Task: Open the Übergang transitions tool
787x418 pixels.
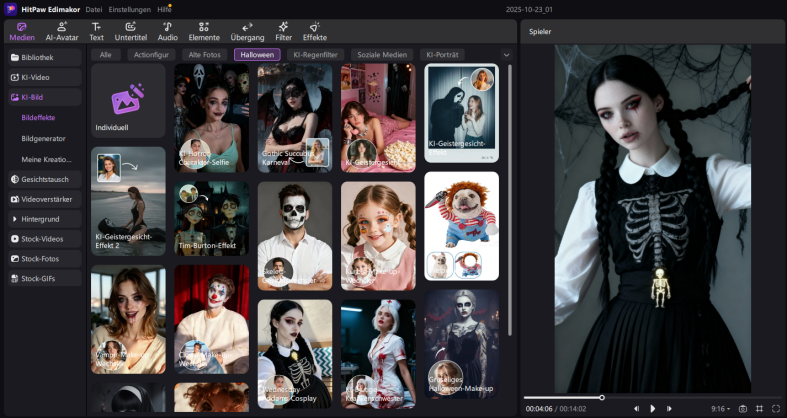Action: [247, 30]
